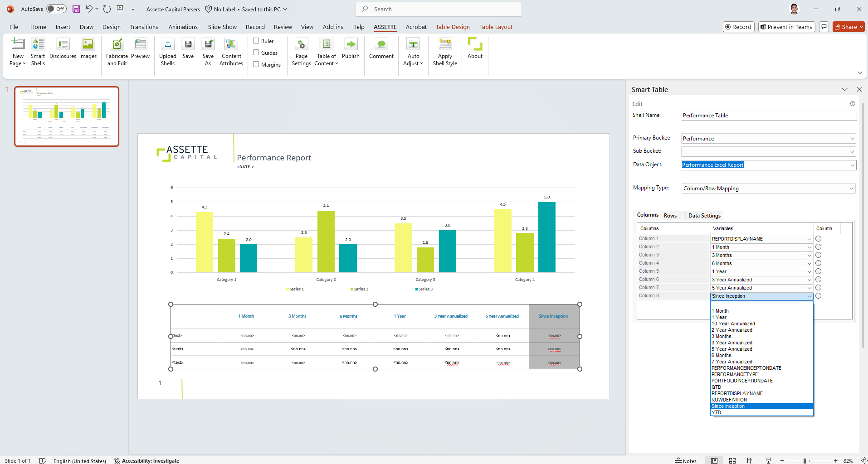Open the Column 3 variable dropdown
Screen dimensions: 868x464
(x=809, y=255)
